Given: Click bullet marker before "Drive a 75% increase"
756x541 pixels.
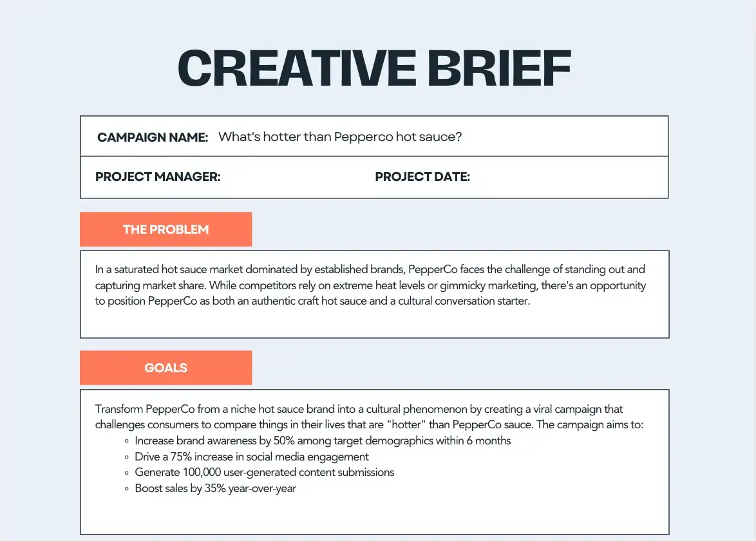Looking at the screenshot, I should 126,457.
